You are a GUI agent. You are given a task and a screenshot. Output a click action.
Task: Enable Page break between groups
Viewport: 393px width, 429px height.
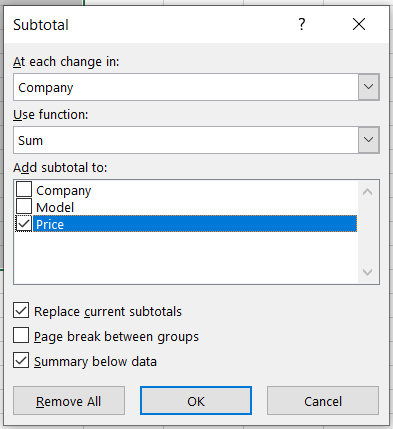coord(21,335)
